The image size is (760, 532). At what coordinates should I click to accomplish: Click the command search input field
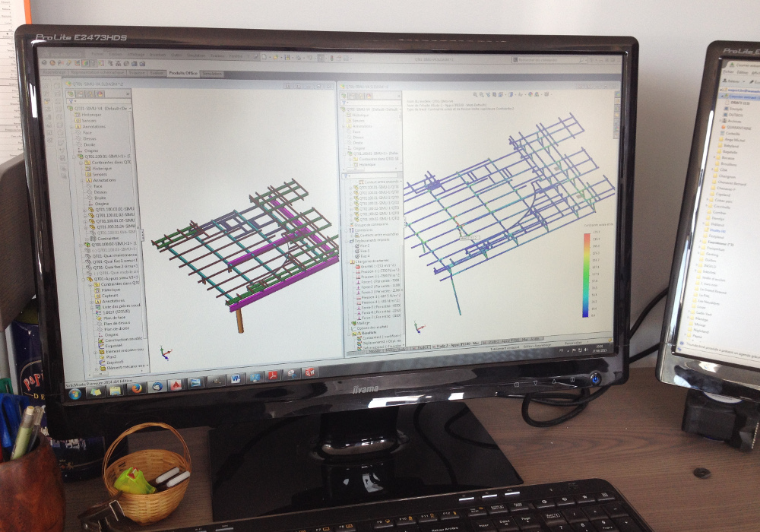[546, 60]
